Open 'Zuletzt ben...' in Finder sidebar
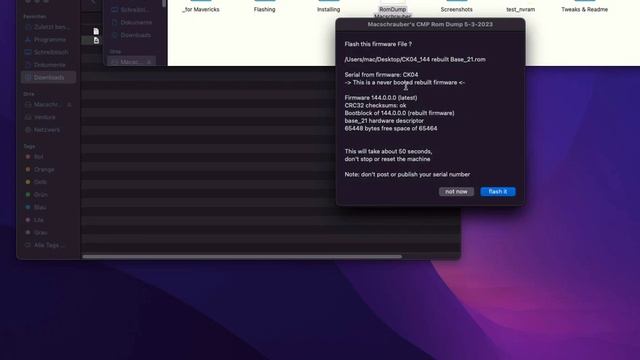 pyautogui.click(x=47, y=27)
